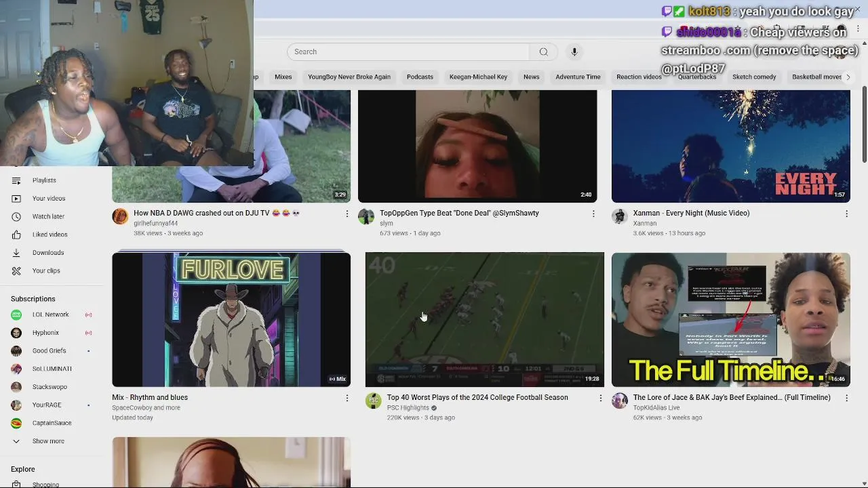Open Top 40 Worst Plays video title

477,398
